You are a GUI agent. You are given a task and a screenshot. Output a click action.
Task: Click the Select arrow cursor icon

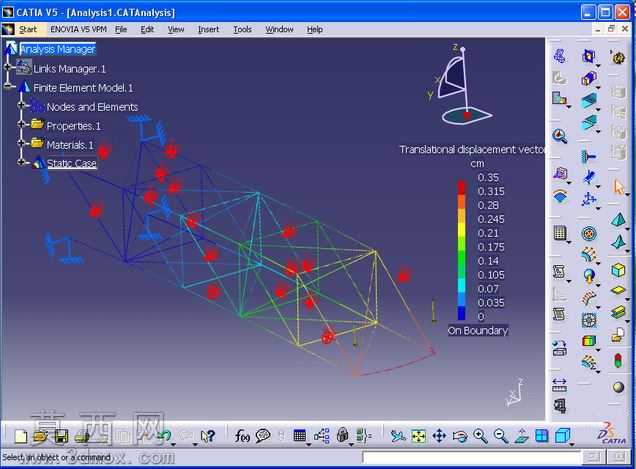(x=619, y=187)
